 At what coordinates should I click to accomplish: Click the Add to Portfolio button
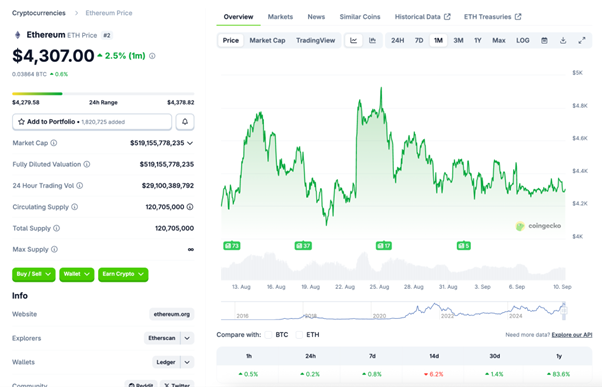(x=92, y=122)
